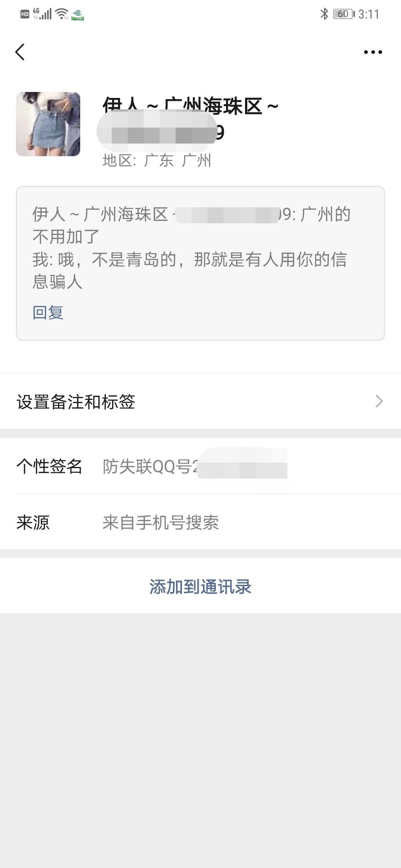Tap the 回复 reply link
The width and height of the screenshot is (401, 868).
[48, 312]
